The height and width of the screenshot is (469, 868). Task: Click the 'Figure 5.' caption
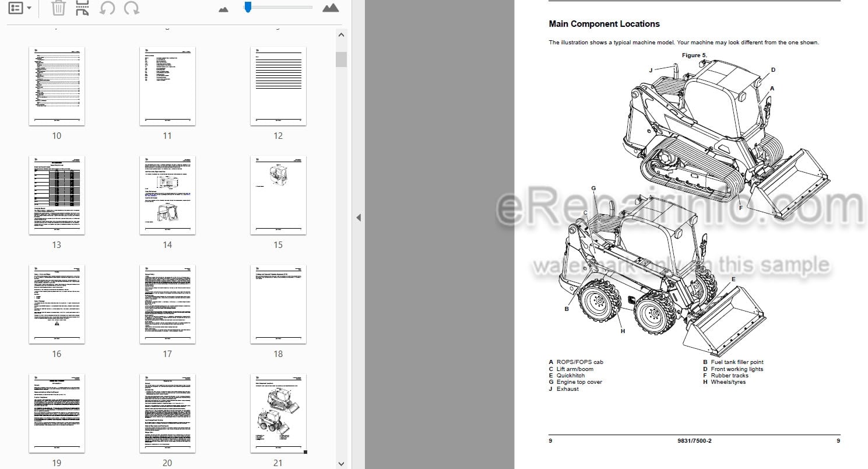coord(694,55)
